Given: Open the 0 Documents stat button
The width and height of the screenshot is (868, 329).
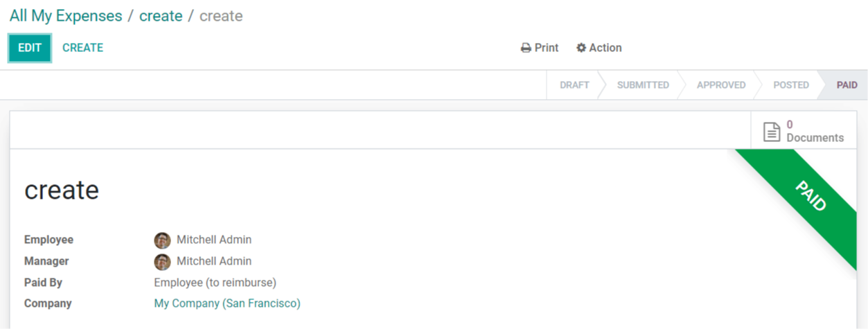Looking at the screenshot, I should click(x=804, y=131).
